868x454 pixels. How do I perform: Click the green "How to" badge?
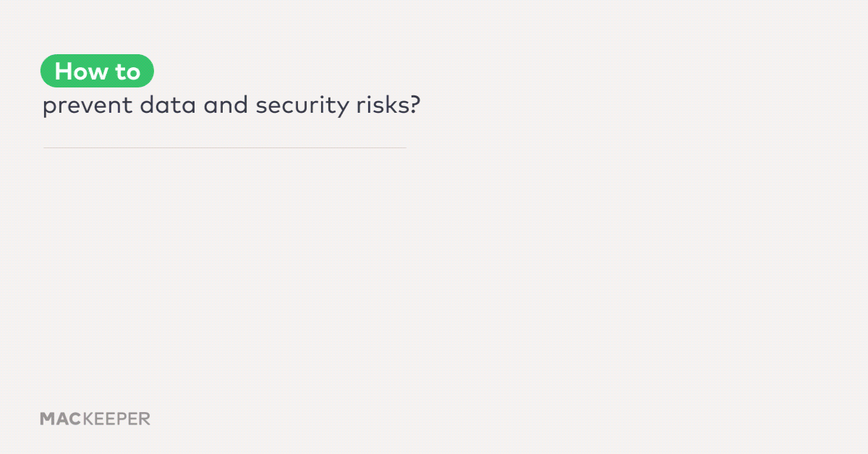97,71
